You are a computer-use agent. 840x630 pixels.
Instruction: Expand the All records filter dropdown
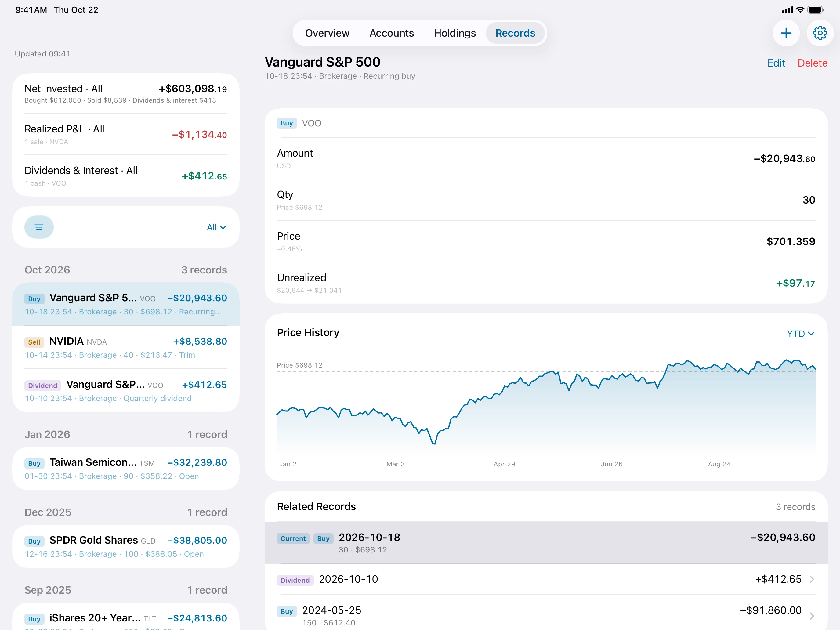216,227
